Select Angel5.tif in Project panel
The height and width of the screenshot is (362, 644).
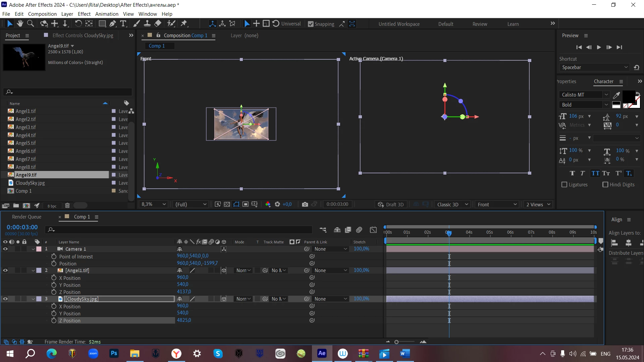click(25, 143)
